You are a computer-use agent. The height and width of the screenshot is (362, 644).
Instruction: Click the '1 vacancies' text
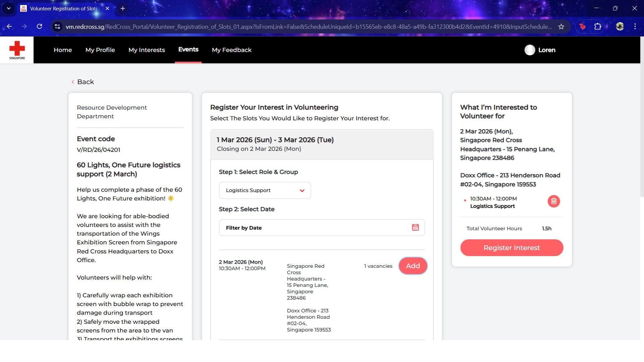coord(378,266)
